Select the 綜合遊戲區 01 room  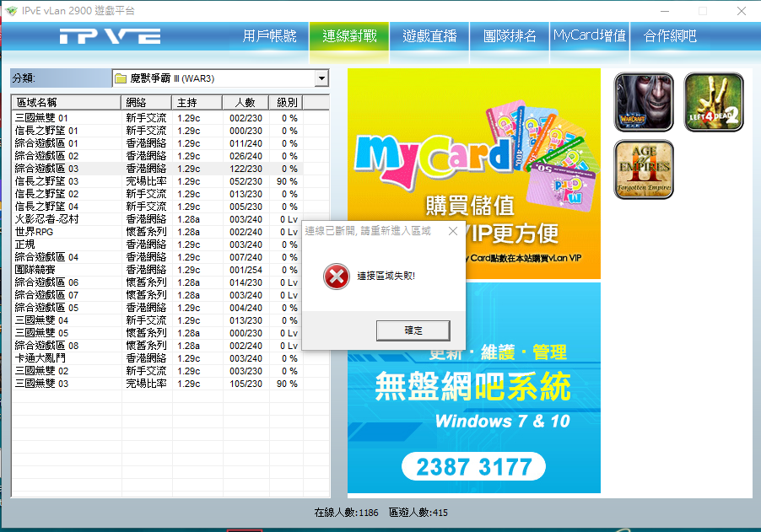158,143
